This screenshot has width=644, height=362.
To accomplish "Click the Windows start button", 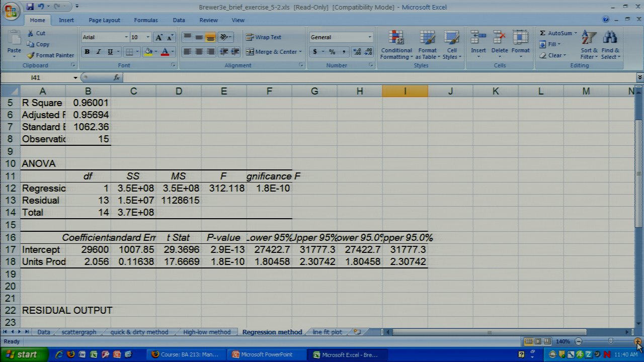I will 21,354.
